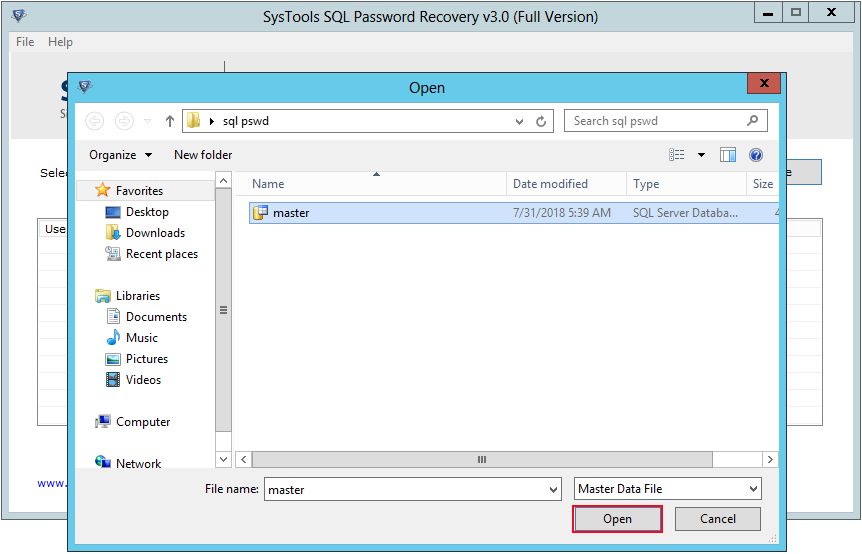Open Music under Libraries
Screen dimensions: 862x554
pyautogui.click(x=141, y=338)
